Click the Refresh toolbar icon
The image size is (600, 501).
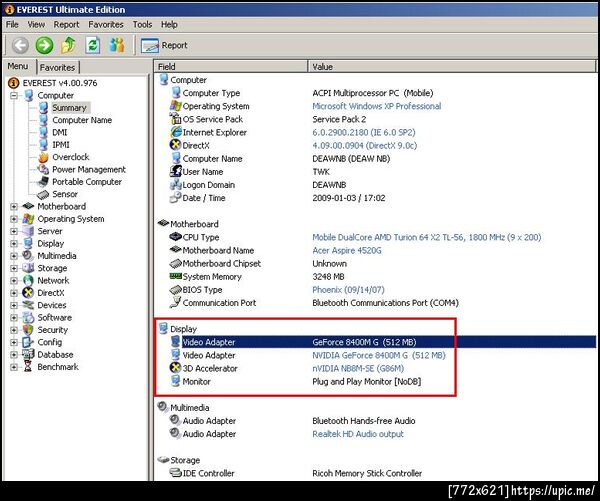(93, 45)
